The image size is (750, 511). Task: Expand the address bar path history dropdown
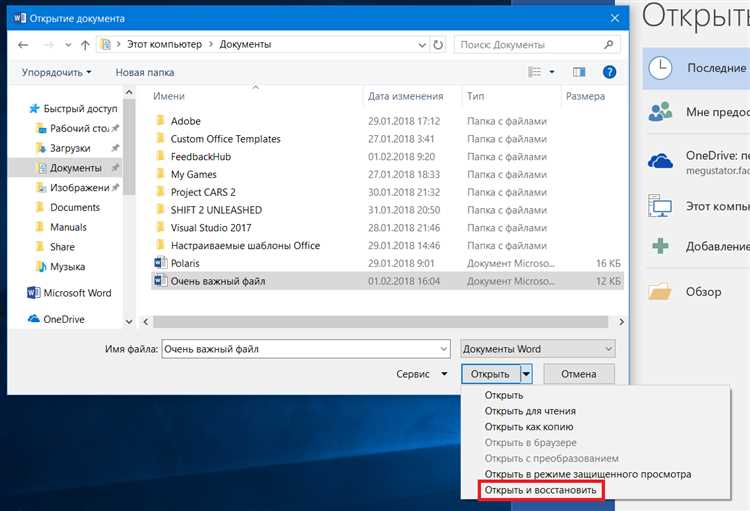coord(422,45)
